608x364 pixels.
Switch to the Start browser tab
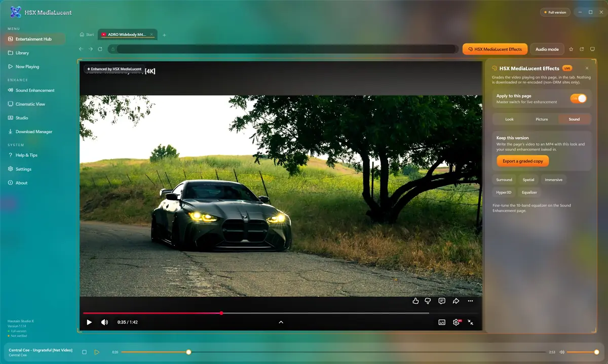tap(87, 34)
